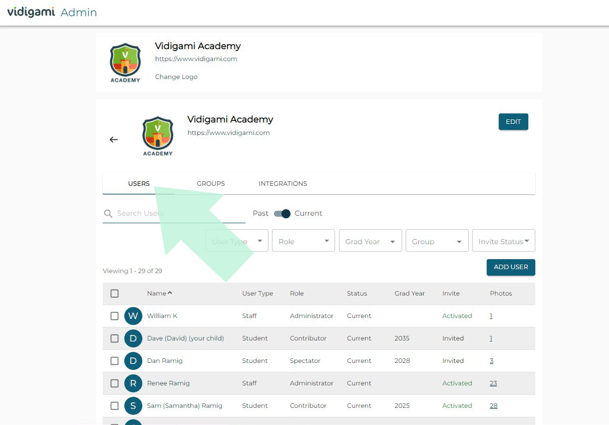Screen dimensions: 609x425
Task: Click the Vidigami Academy logo in top card
Action: pos(125,63)
